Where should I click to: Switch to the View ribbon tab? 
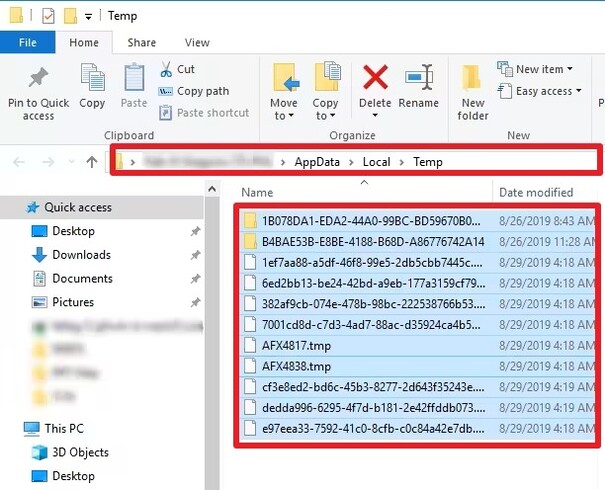197,42
